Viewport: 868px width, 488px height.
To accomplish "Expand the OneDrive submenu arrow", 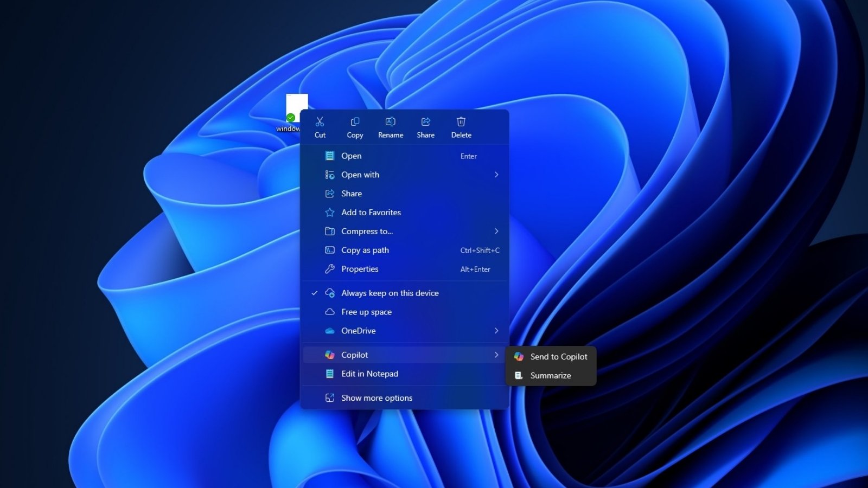I will pos(496,331).
